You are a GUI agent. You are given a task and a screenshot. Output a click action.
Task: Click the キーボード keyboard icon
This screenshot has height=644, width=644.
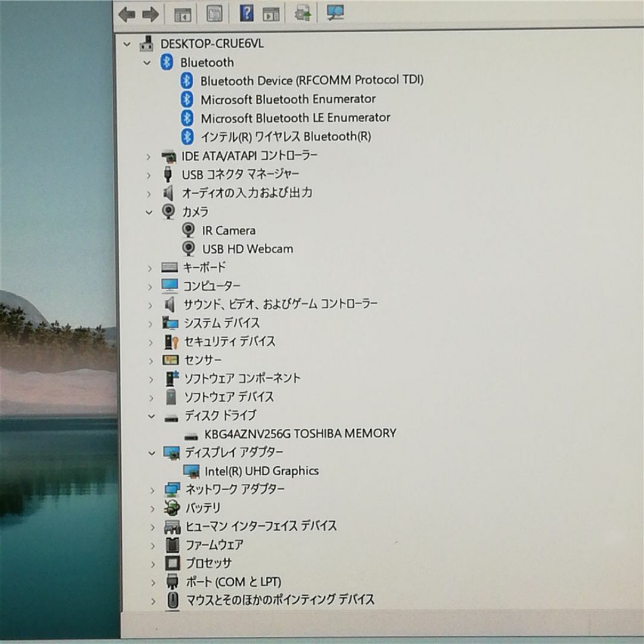pyautogui.click(x=169, y=267)
